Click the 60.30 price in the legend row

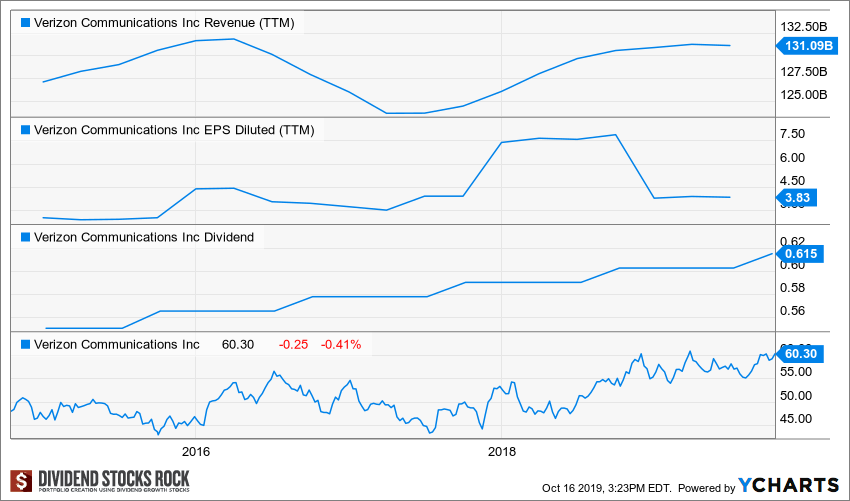237,345
